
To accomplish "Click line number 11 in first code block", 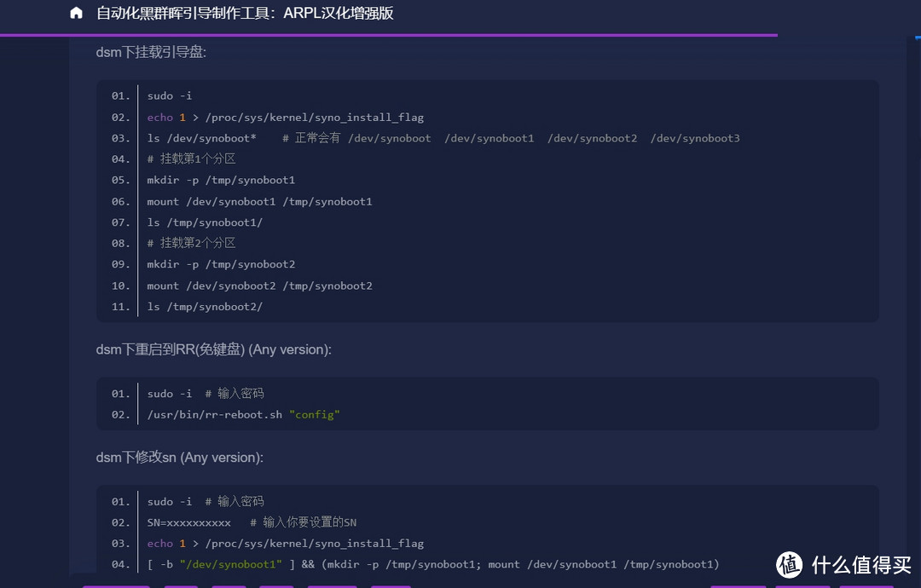I will click(120, 307).
